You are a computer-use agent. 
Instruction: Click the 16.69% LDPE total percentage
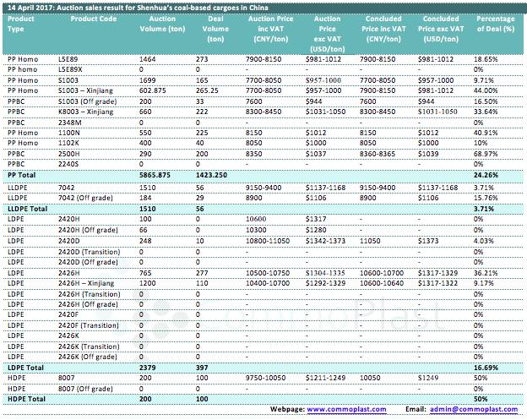[486, 368]
